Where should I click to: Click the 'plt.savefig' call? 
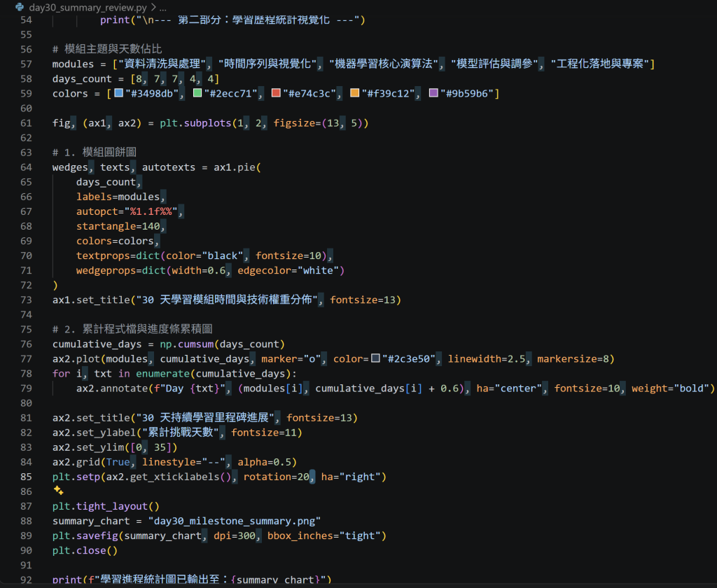(x=85, y=536)
